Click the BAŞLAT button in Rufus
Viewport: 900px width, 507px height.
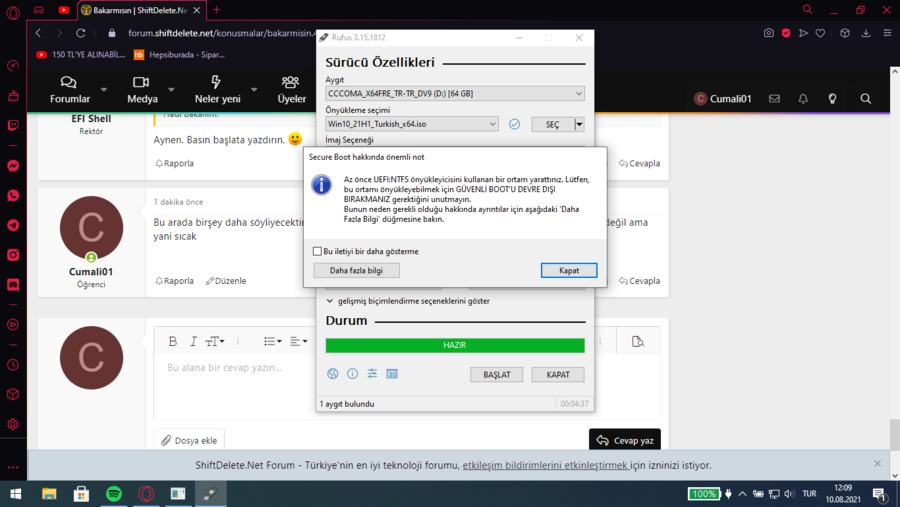pos(496,374)
